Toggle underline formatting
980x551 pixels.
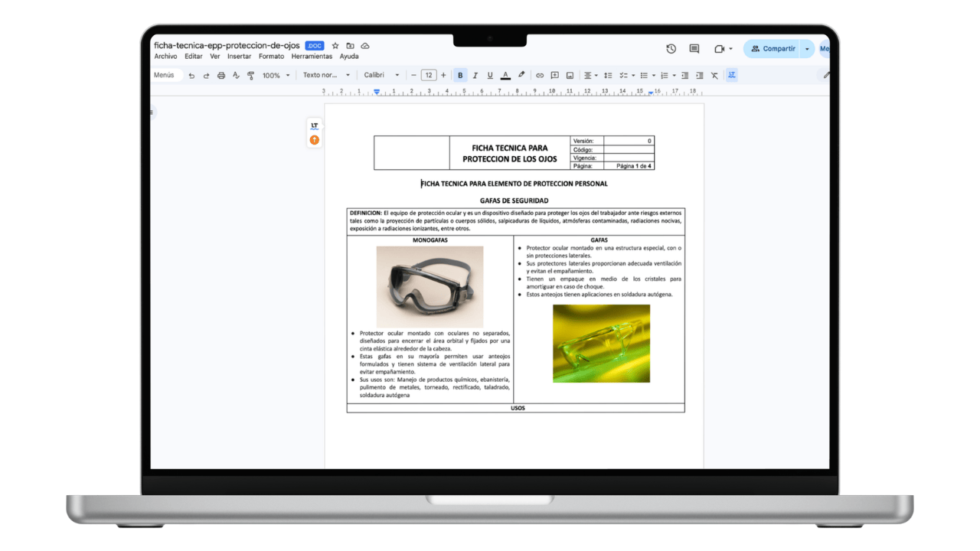tap(489, 75)
